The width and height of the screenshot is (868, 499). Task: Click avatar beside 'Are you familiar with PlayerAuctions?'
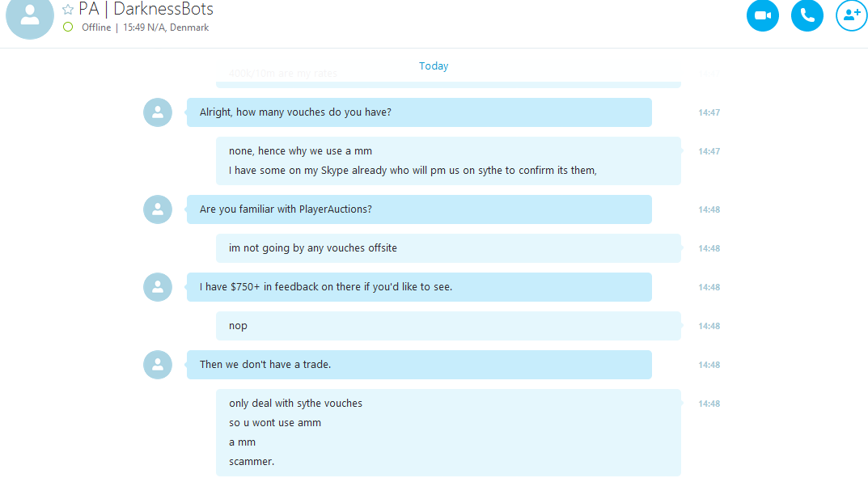click(x=158, y=209)
